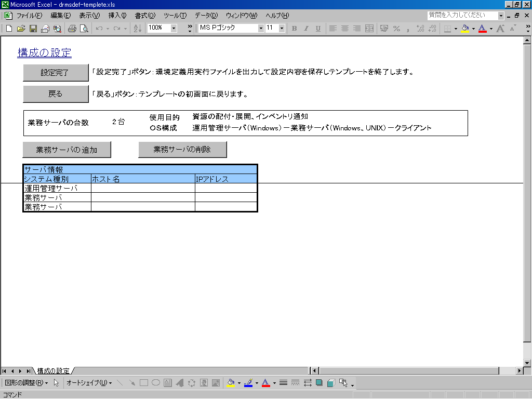Open the ヘルプ(H) menu
Viewport: 532px width, 399px height.
tap(277, 16)
